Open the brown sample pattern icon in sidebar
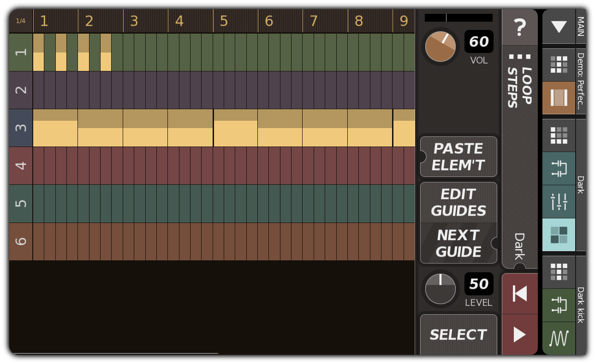 (559, 98)
